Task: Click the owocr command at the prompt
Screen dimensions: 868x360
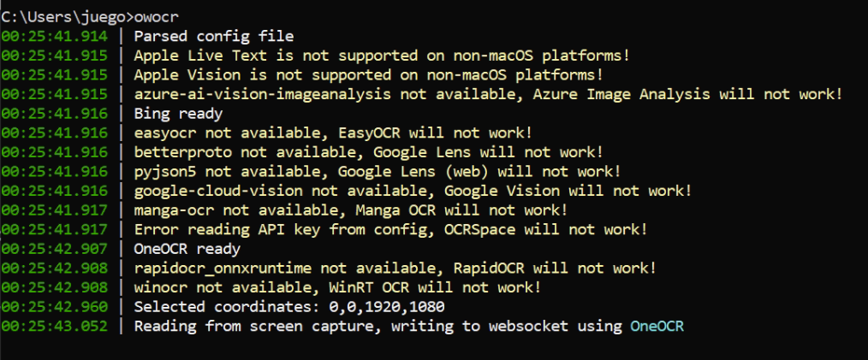Action: (x=157, y=17)
